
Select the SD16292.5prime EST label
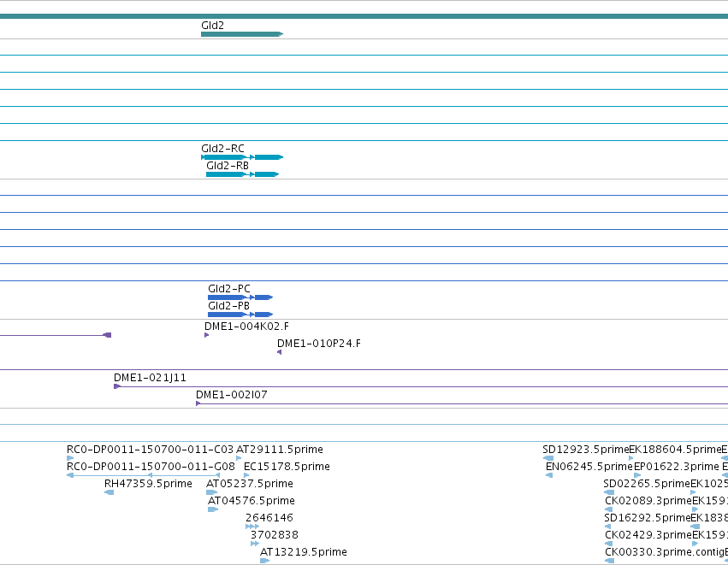648,518
